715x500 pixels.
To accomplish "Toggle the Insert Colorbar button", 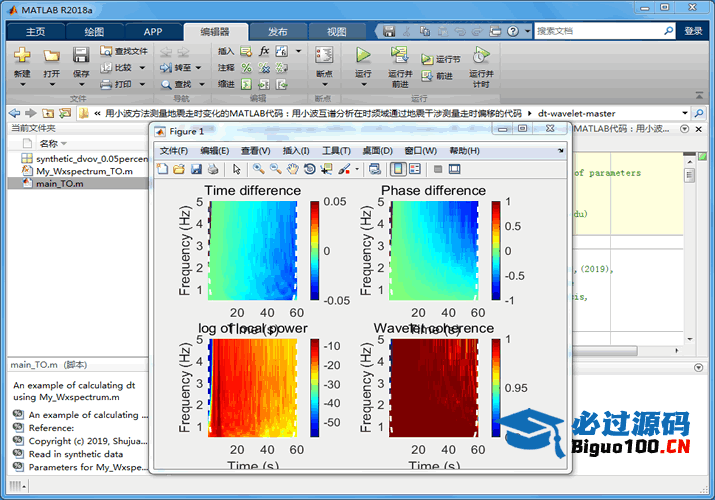I will 398,169.
